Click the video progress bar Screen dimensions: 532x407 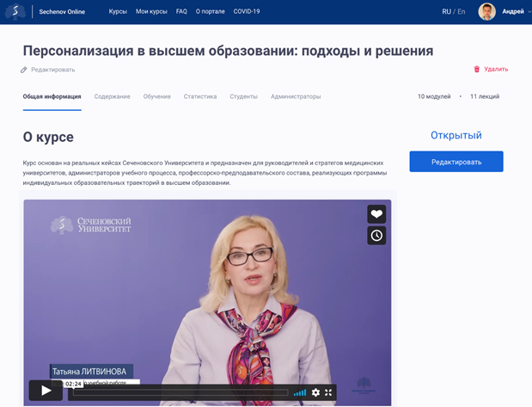pos(180,392)
